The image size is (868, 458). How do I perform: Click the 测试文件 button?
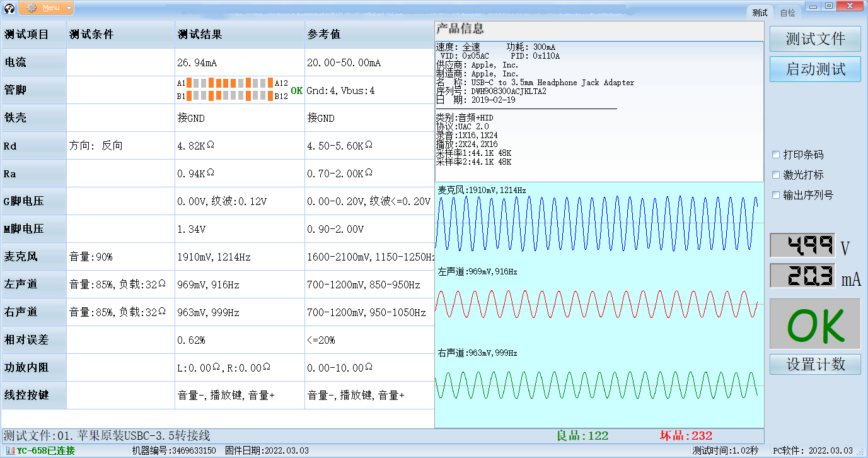(815, 39)
